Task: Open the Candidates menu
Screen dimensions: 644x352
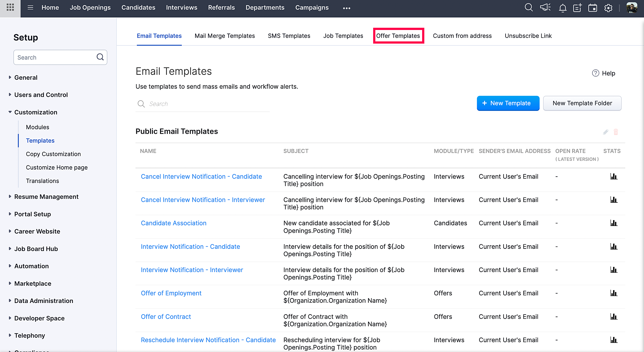Action: [138, 7]
